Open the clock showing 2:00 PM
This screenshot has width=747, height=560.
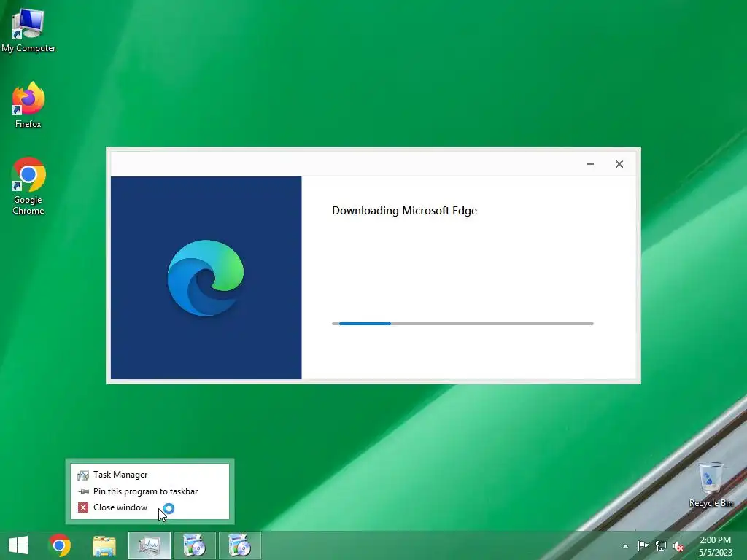pyautogui.click(x=716, y=546)
